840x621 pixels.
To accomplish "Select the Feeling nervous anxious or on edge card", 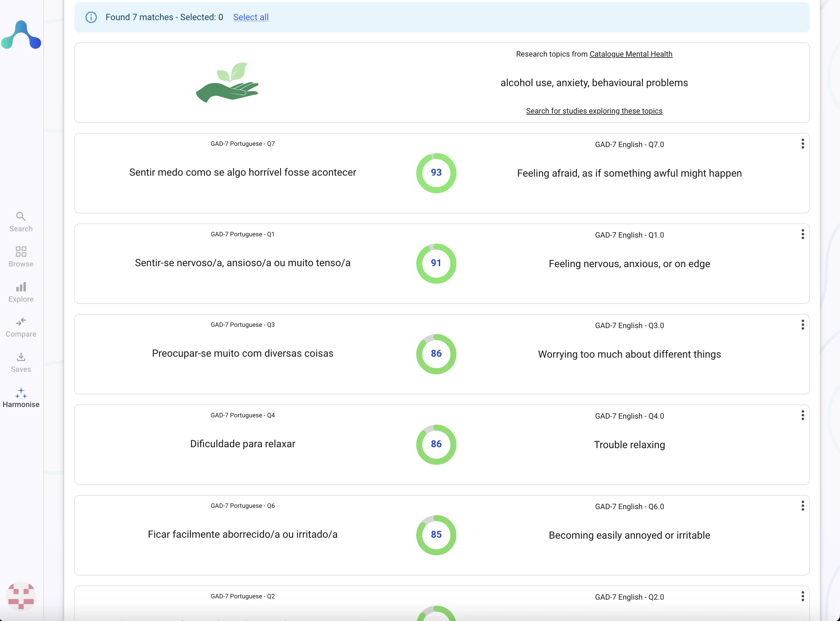I will tap(629, 263).
